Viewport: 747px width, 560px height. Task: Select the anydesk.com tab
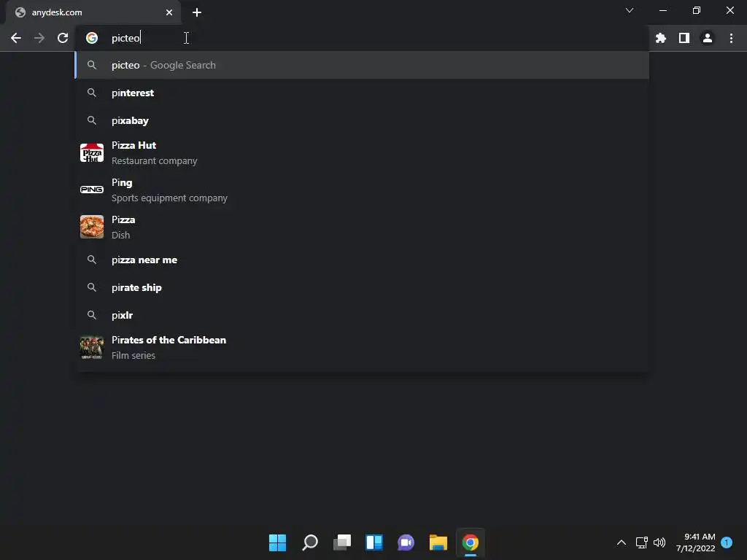click(x=93, y=12)
